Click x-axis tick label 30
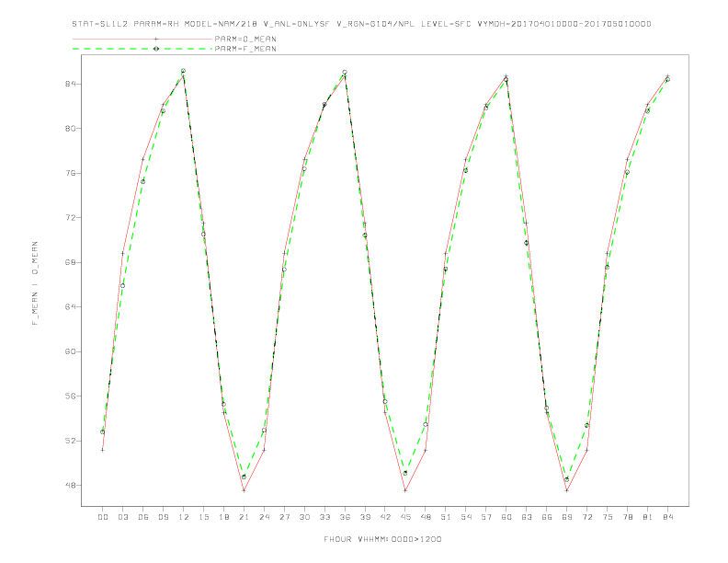728x563 pixels. pos(304,517)
